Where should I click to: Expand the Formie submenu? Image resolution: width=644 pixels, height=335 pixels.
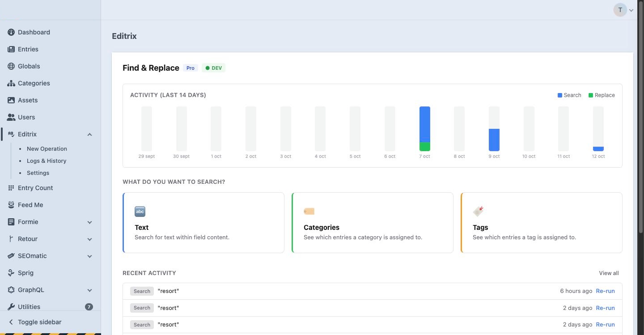89,222
